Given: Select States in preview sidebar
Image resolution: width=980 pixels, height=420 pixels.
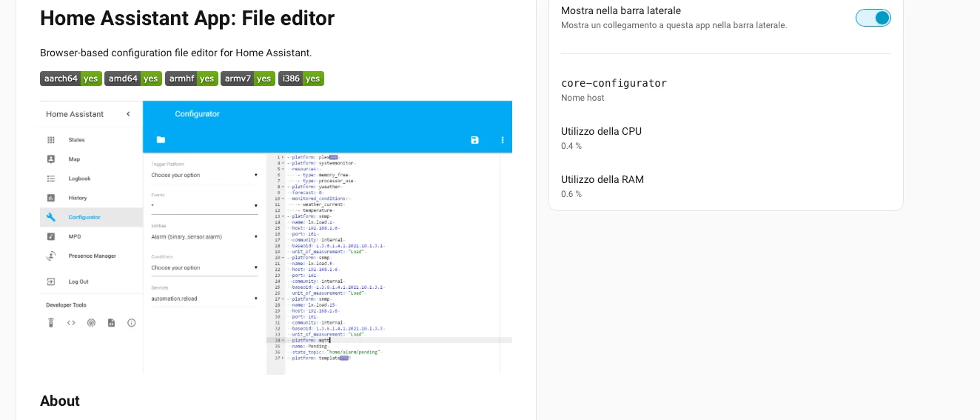Looking at the screenshot, I should [x=76, y=140].
